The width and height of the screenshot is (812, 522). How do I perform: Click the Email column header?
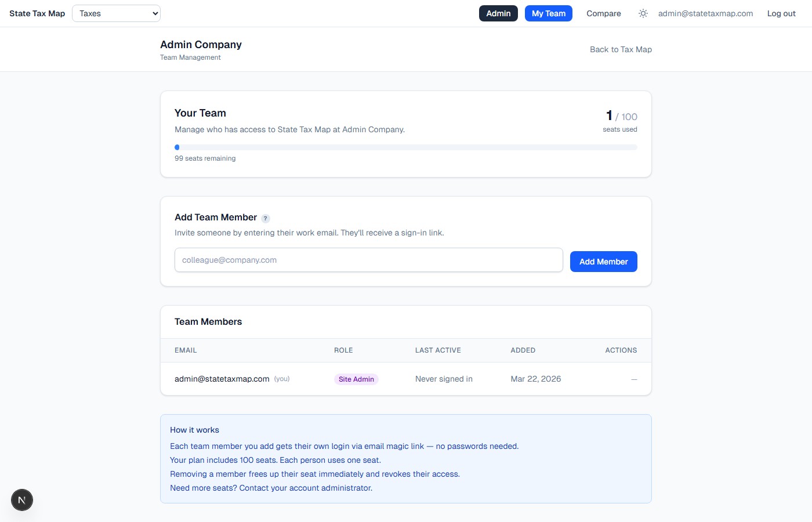point(186,350)
